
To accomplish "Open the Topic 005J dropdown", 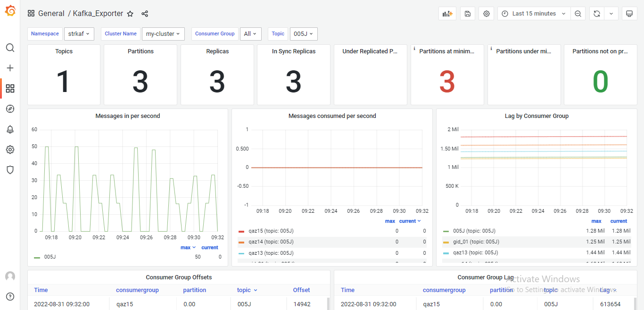I will click(x=304, y=34).
